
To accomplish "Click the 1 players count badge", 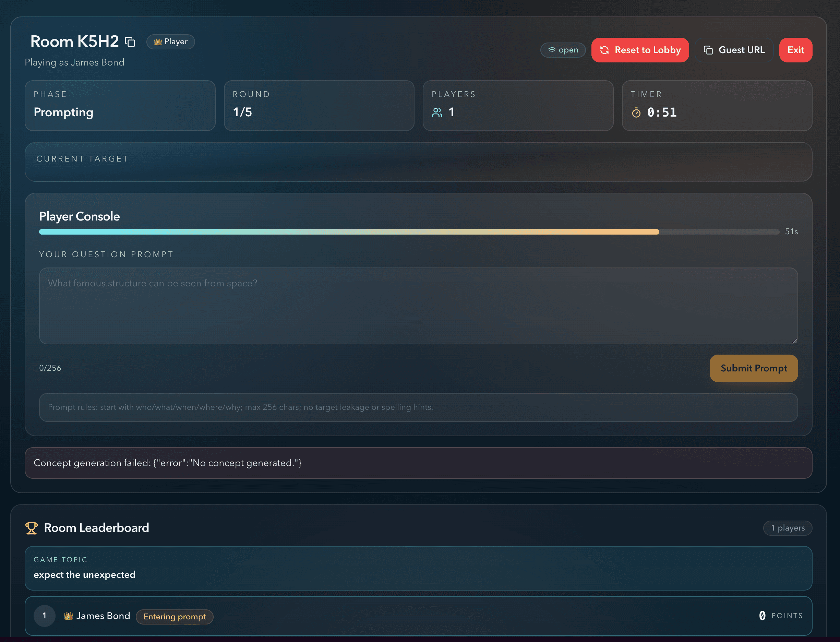I will [x=787, y=528].
